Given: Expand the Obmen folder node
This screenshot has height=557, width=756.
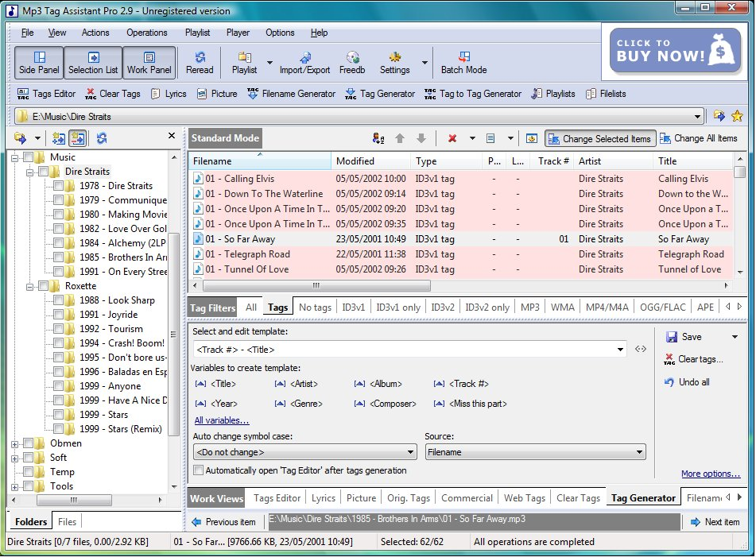Looking at the screenshot, I should (14, 444).
